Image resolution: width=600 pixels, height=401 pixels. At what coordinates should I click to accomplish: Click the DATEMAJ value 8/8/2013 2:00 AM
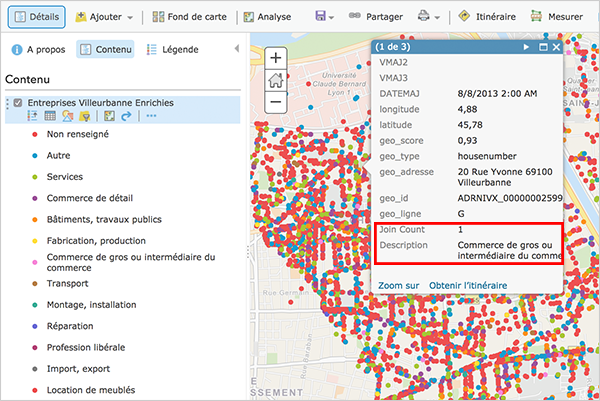pyautogui.click(x=497, y=93)
